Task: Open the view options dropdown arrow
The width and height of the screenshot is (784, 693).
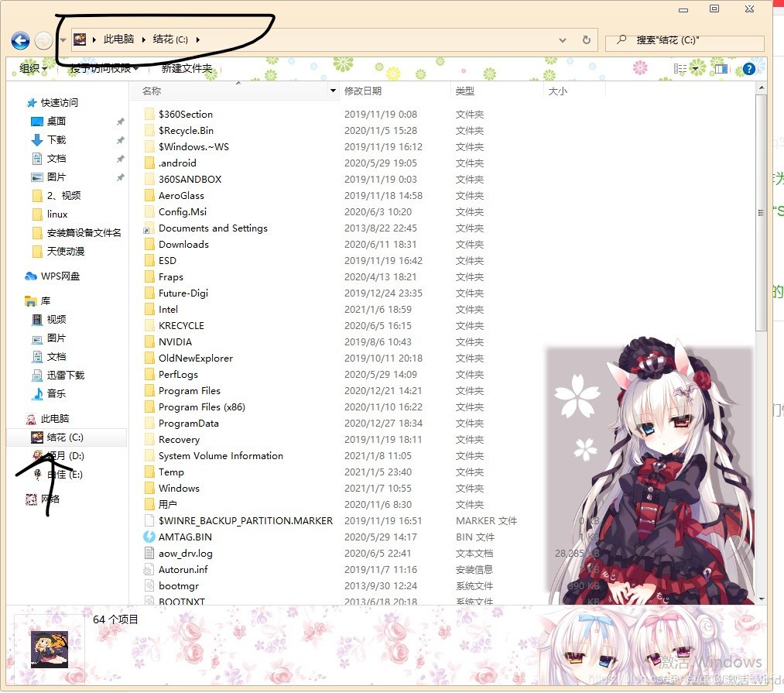Action: pyautogui.click(x=695, y=69)
